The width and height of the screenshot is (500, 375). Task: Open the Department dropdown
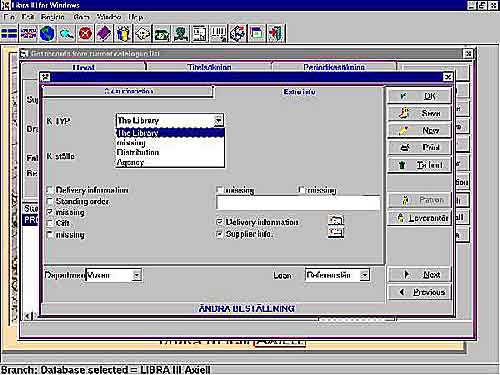click(x=137, y=275)
